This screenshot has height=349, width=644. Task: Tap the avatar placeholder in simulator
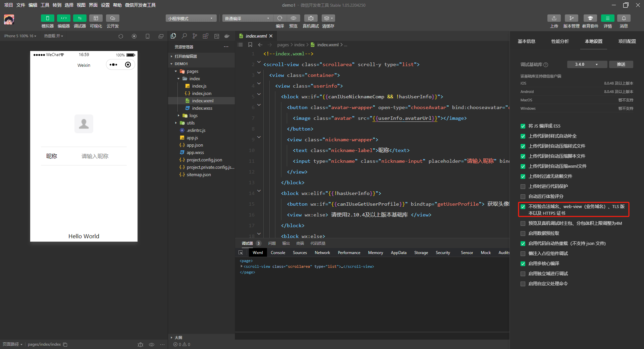(84, 124)
